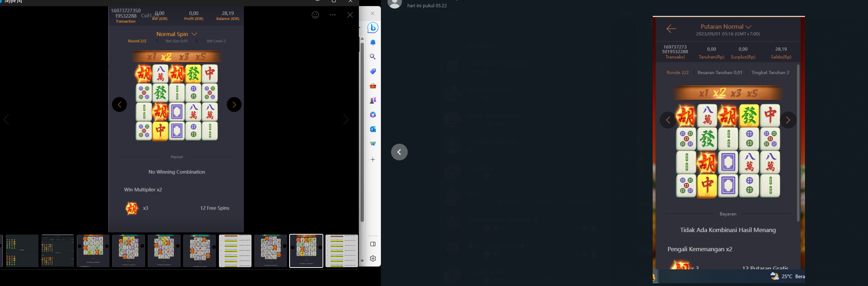Click next-round arrow right of Indonesian mahjong grid
This screenshot has width=868, height=286.
pyautogui.click(x=788, y=120)
